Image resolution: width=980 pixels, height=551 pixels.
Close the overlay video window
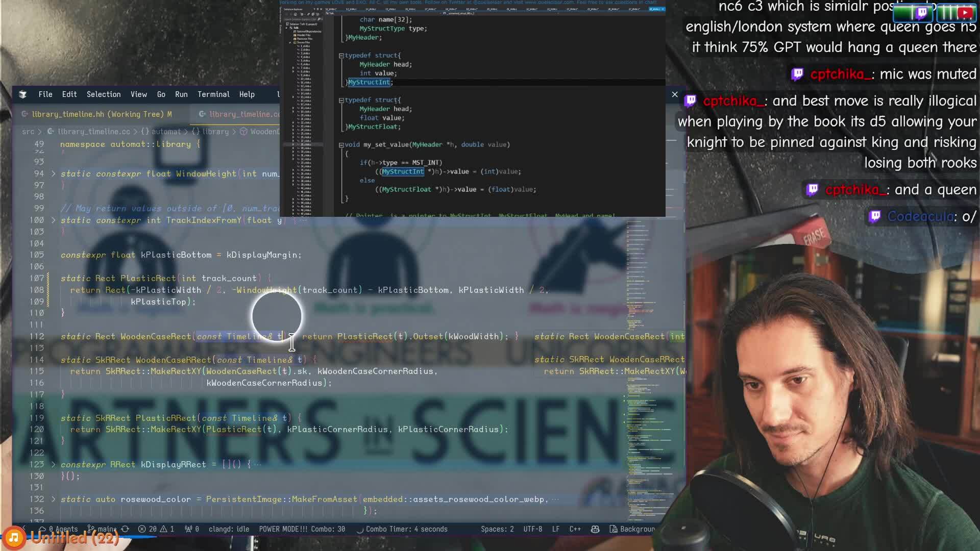pos(675,94)
